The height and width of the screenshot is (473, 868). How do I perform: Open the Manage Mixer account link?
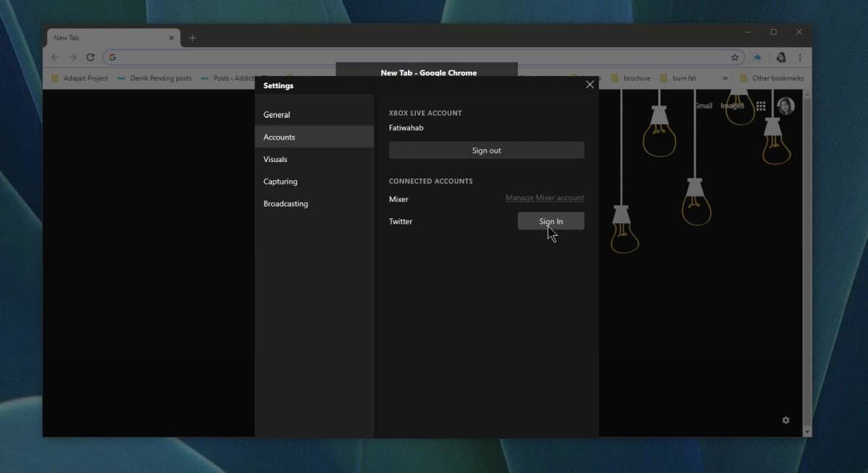(x=545, y=198)
